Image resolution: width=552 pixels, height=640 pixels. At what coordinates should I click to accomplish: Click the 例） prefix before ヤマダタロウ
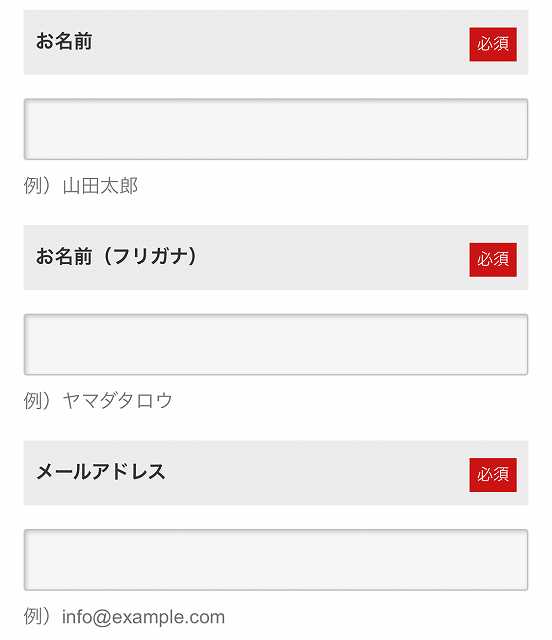pyautogui.click(x=38, y=400)
